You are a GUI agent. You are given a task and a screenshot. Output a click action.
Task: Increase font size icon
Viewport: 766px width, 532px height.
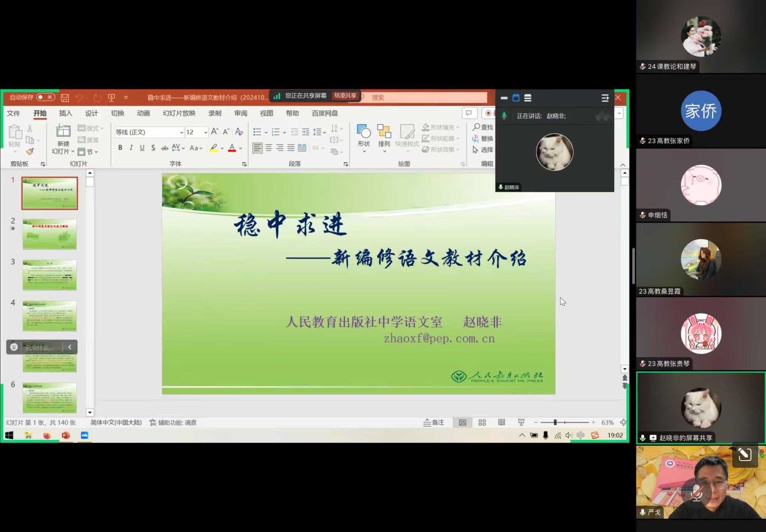tap(214, 132)
